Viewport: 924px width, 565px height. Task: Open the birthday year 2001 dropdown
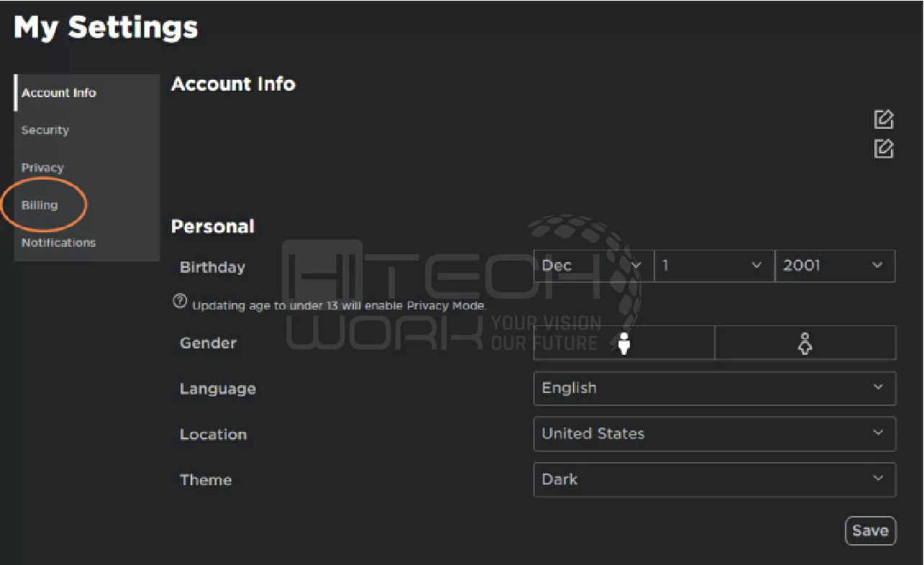[x=835, y=266]
